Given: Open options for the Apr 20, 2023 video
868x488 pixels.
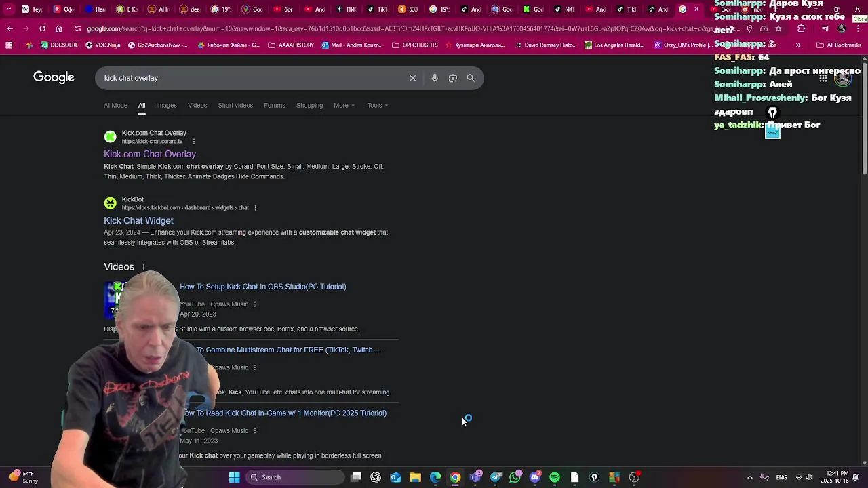Looking at the screenshot, I should click(255, 304).
